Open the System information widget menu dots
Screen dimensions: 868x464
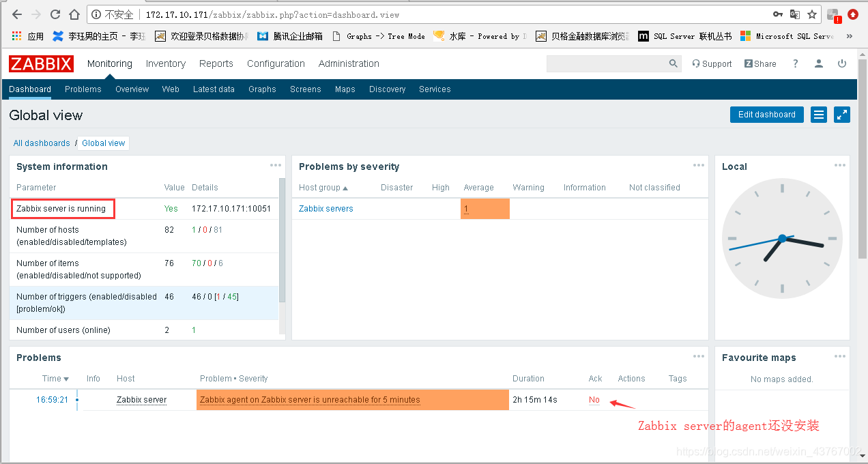click(x=275, y=165)
